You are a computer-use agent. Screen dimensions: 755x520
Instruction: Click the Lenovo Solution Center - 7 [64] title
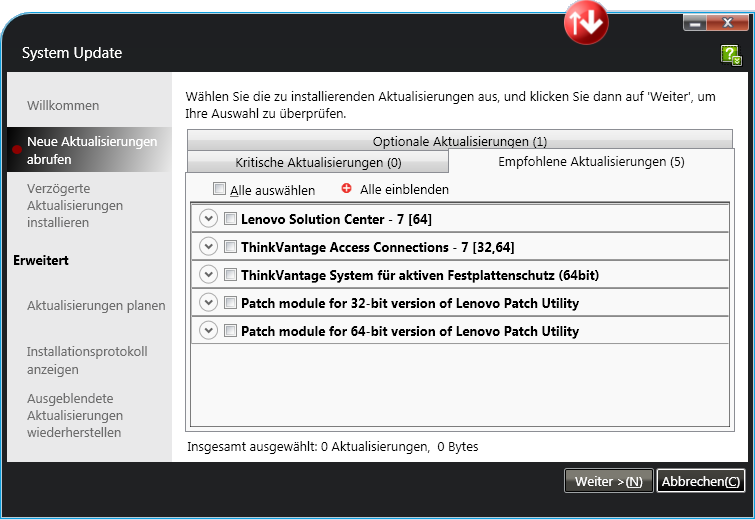336,220
